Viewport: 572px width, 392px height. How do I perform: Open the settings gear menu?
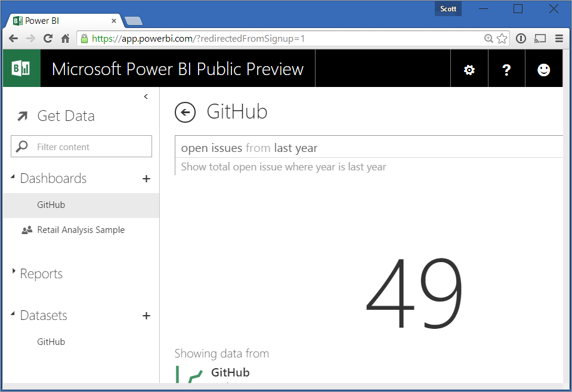469,70
